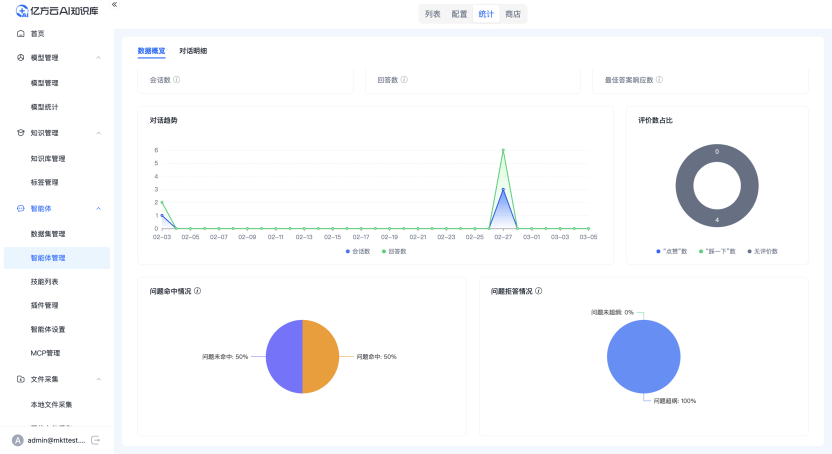Select the 数据概览 sub-tab
The width and height of the screenshot is (832, 454).
[x=151, y=51]
